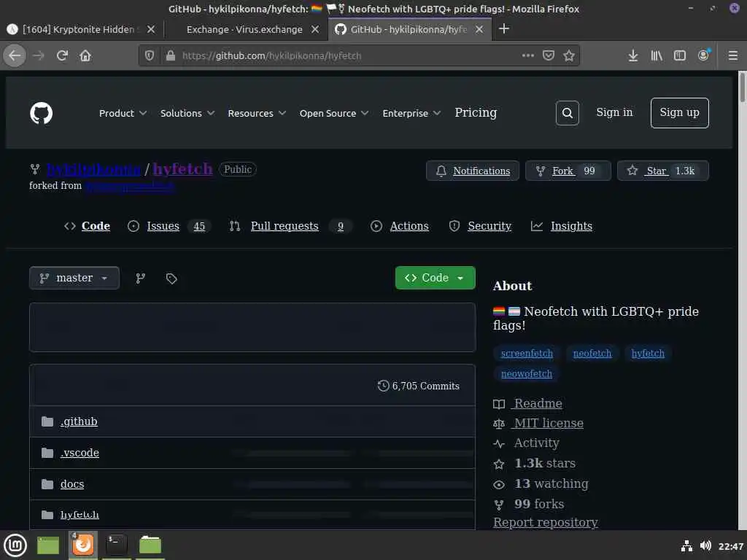The height and width of the screenshot is (560, 747).
Task: Click the neofetch topic tag
Action: click(x=592, y=354)
